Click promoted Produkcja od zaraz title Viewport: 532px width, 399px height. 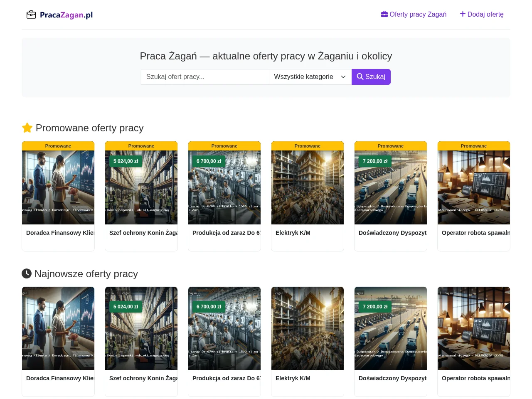tap(227, 233)
